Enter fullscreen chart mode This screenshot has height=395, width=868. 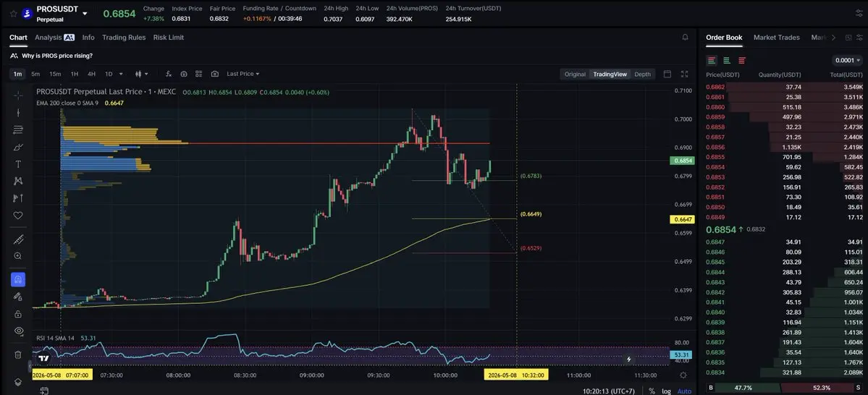[684, 74]
